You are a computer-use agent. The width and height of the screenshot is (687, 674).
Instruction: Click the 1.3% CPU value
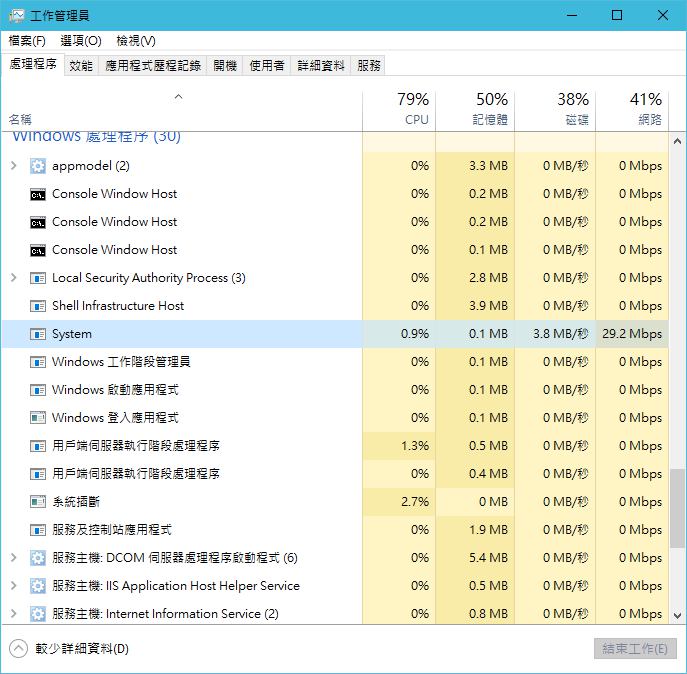pos(415,446)
